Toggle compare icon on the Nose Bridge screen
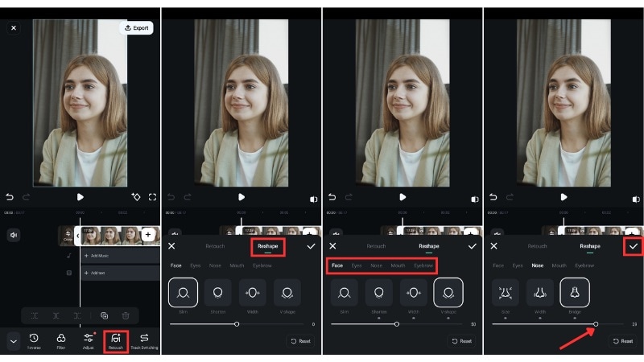 [x=636, y=200]
